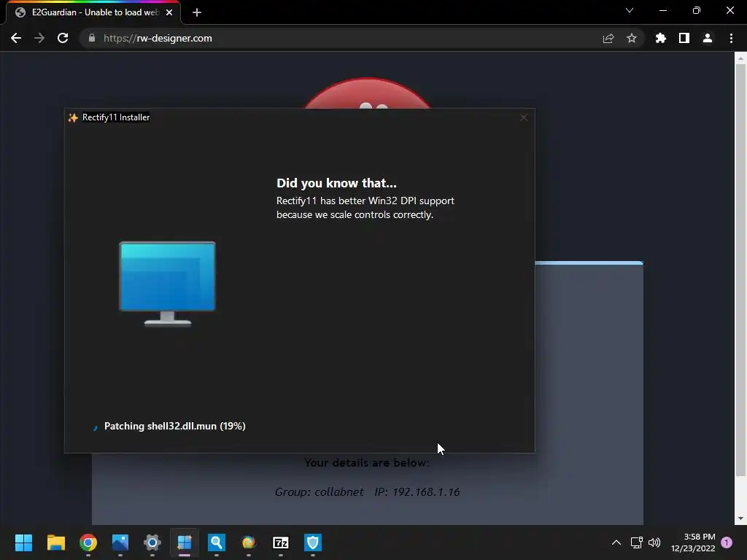The width and height of the screenshot is (747, 560).
Task: Click the browser forward arrow
Action: click(39, 38)
